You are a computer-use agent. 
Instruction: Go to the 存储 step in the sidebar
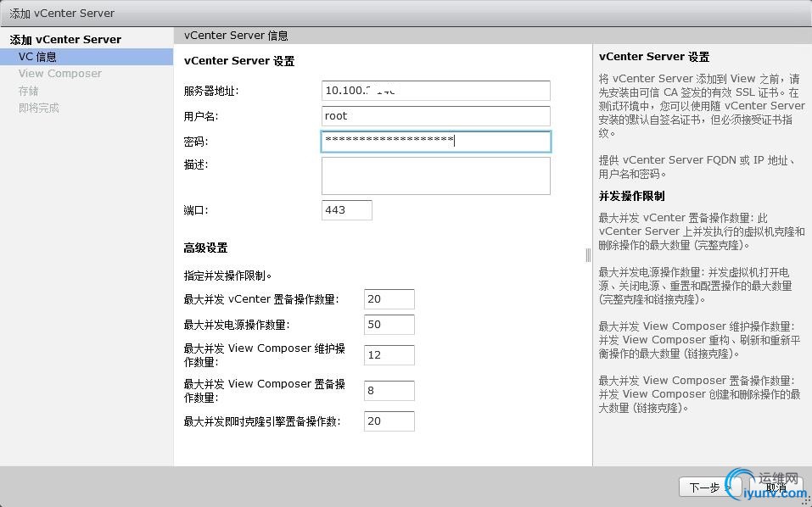[29, 91]
